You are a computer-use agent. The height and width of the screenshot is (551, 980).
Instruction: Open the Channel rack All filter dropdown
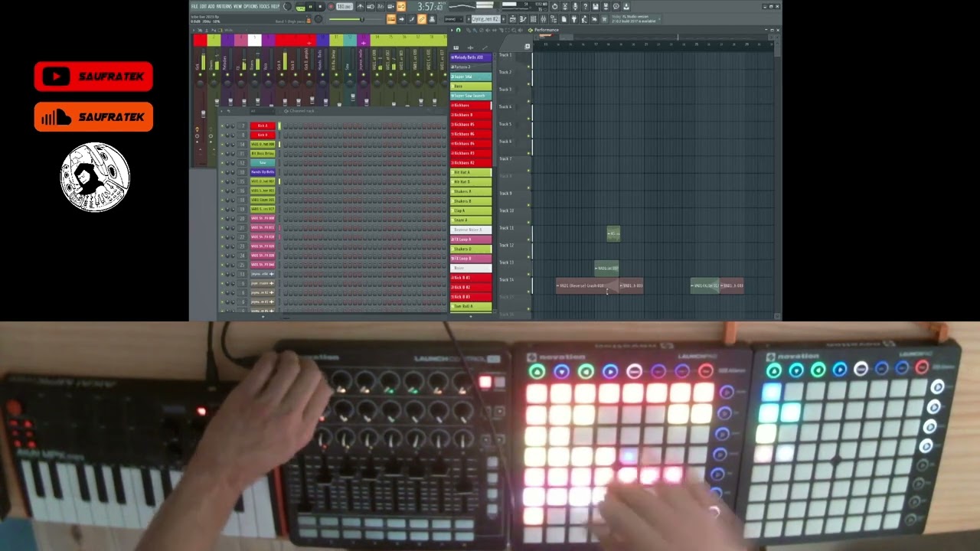coord(263,111)
